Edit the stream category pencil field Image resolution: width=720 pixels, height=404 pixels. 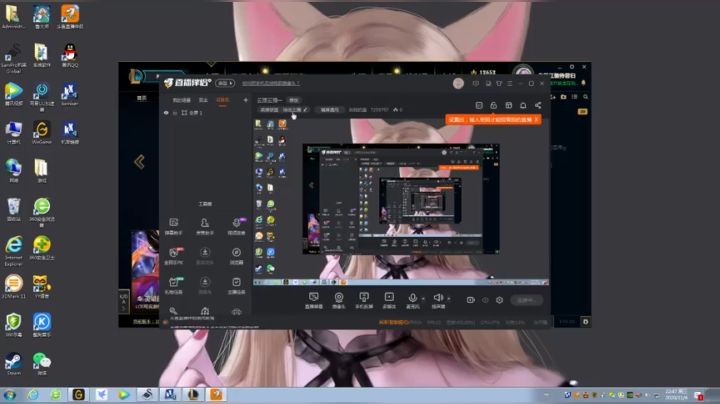[283, 110]
